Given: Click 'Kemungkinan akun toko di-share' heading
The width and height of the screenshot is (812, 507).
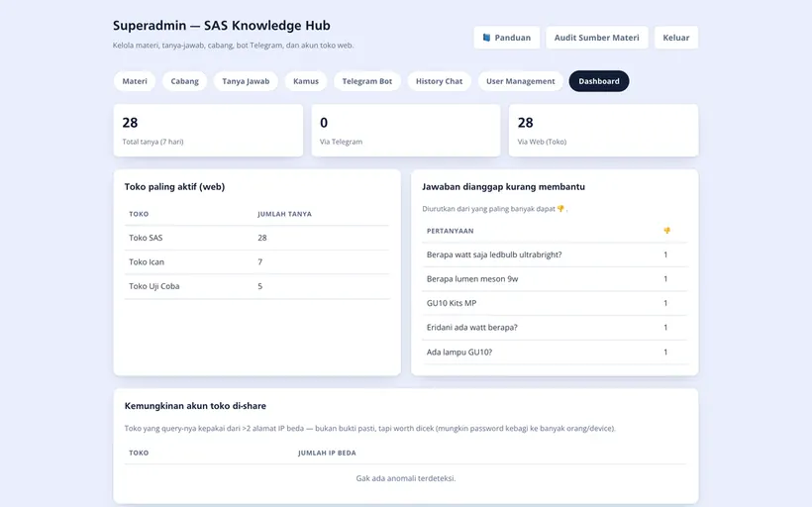Looking at the screenshot, I should (x=195, y=406).
